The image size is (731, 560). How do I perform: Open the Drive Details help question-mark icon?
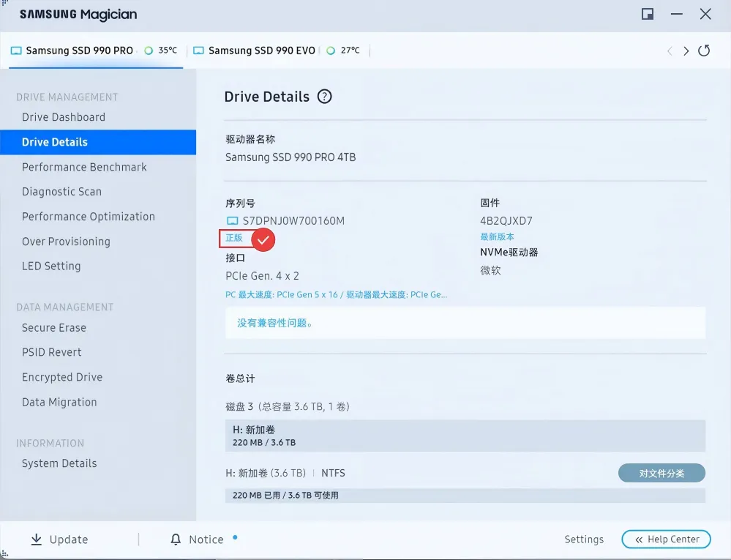pyautogui.click(x=324, y=97)
